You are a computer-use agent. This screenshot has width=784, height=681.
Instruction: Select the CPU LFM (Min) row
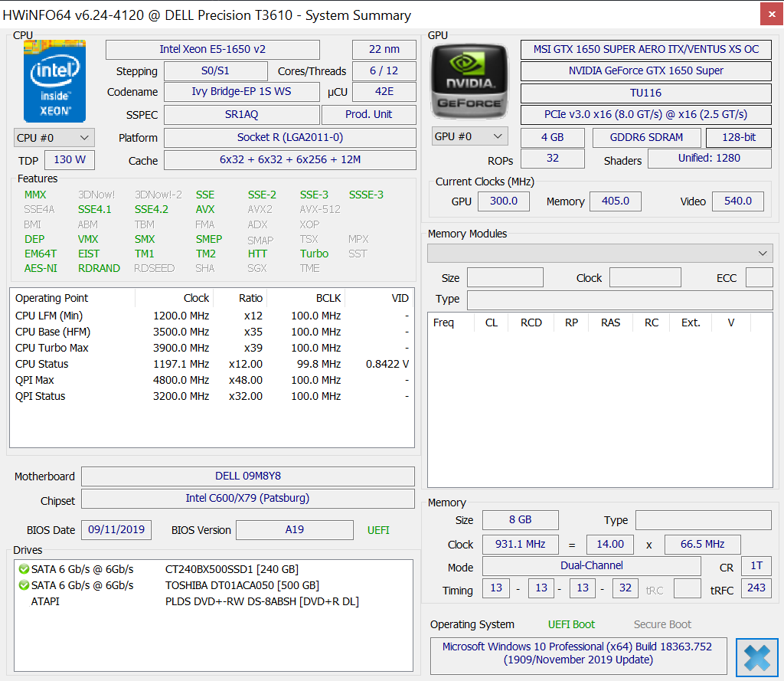click(212, 316)
